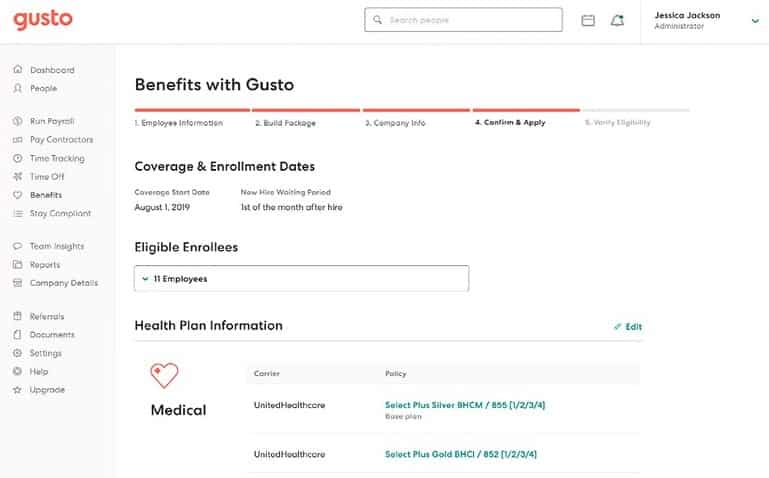Screen dimensions: 769x478
Task: Click the Upgrade star icon in the sidebar
Action: (18, 389)
